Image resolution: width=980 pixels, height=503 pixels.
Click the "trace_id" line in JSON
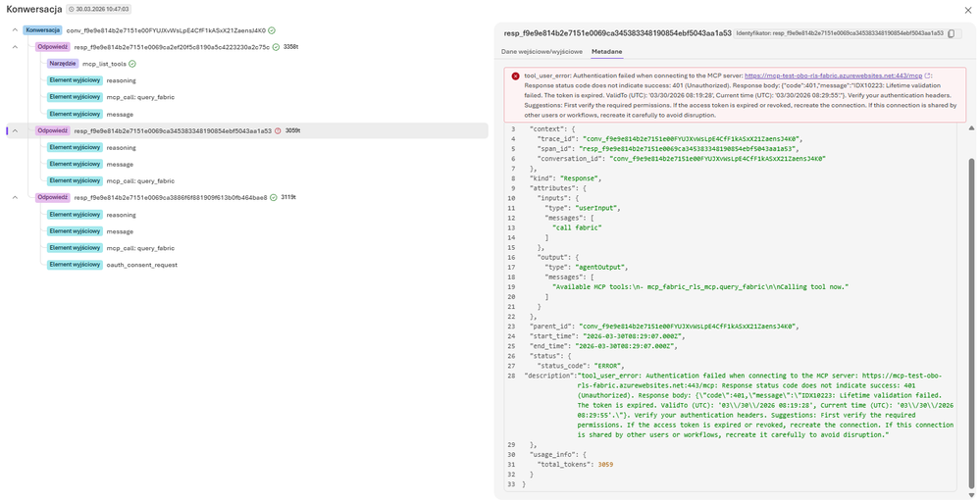pyautogui.click(x=669, y=138)
